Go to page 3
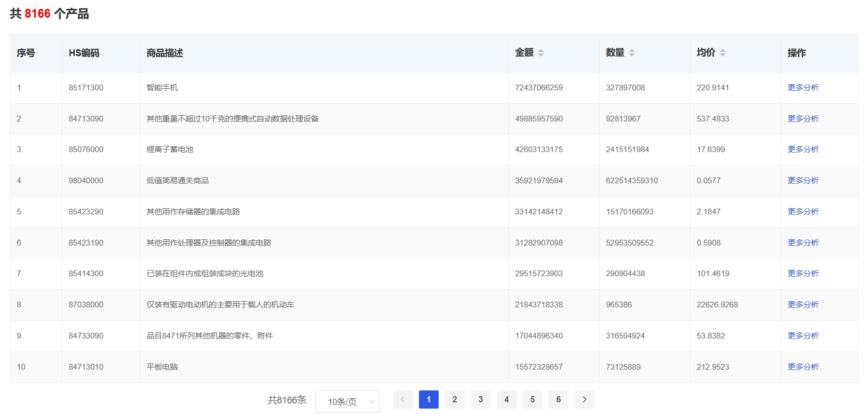The image size is (868, 420). pos(481,400)
